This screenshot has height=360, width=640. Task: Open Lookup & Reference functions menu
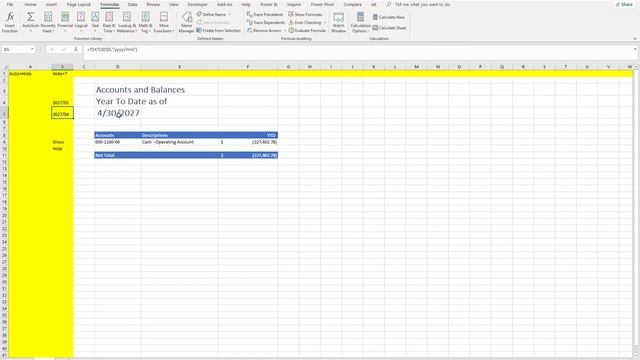tap(127, 22)
